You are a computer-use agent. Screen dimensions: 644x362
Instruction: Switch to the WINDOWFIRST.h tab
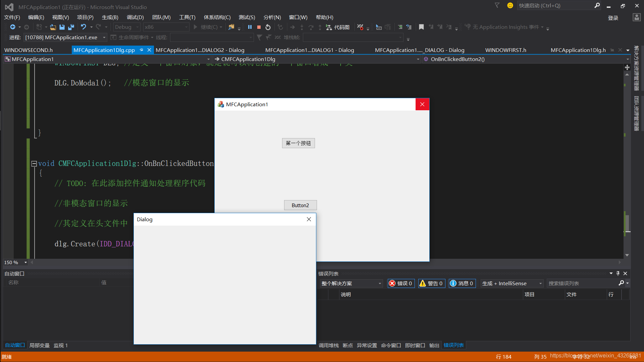505,50
